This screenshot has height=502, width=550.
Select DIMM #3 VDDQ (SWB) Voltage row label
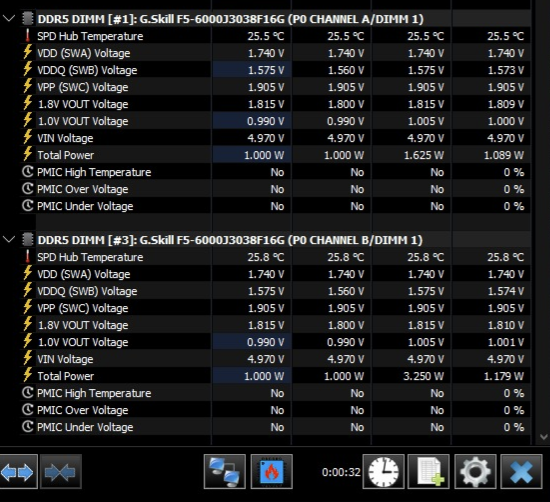(87, 291)
